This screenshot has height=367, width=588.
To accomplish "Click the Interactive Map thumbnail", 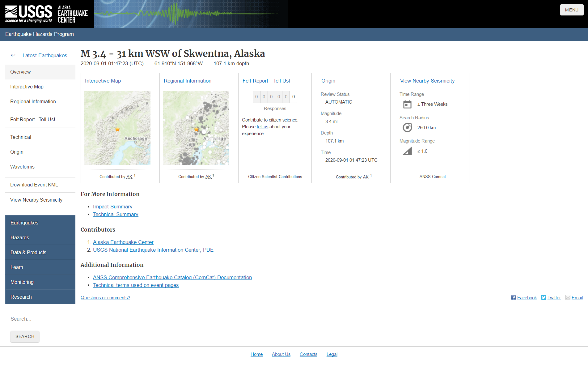I will click(x=117, y=128).
